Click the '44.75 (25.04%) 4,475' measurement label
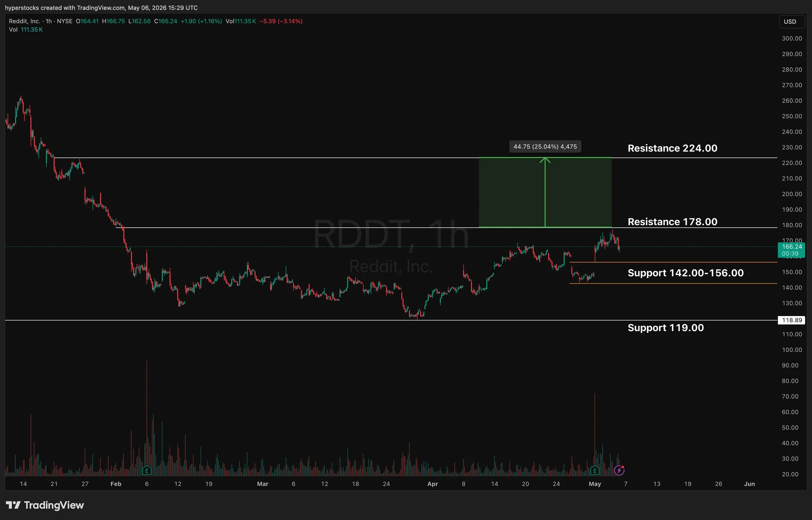812x520 pixels. pyautogui.click(x=545, y=147)
